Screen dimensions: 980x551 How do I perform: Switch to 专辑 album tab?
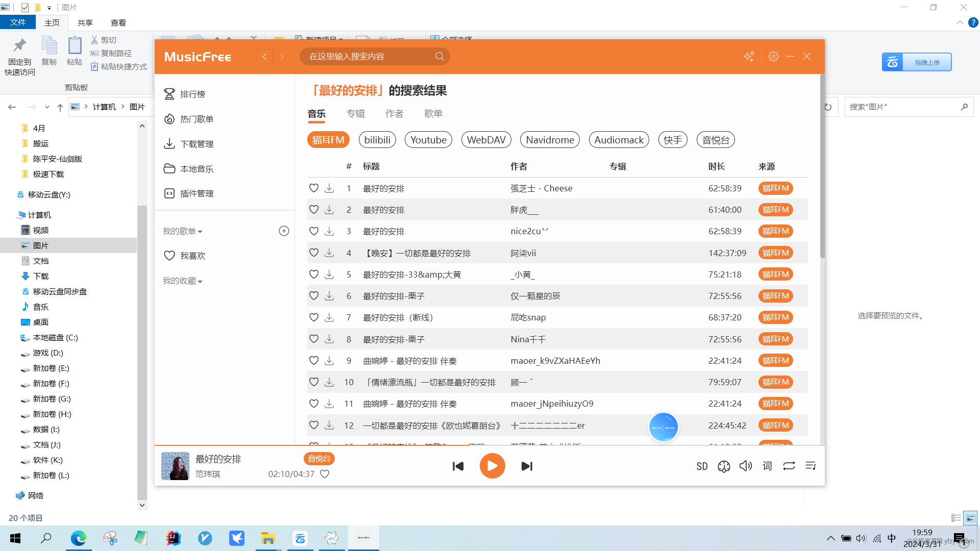[355, 114]
